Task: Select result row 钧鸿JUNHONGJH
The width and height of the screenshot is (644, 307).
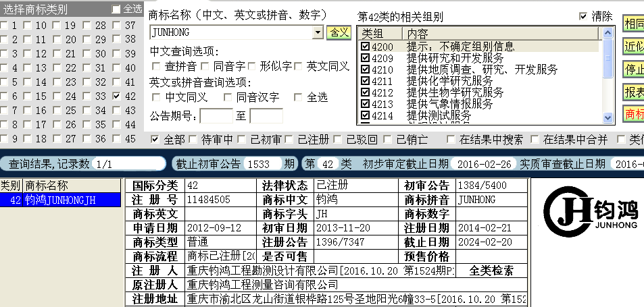Action: click(x=60, y=200)
